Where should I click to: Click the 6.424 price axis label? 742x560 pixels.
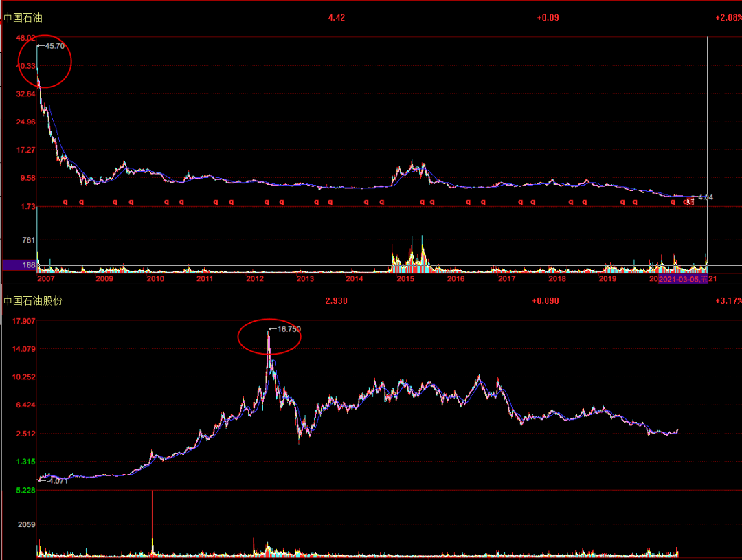click(x=26, y=405)
